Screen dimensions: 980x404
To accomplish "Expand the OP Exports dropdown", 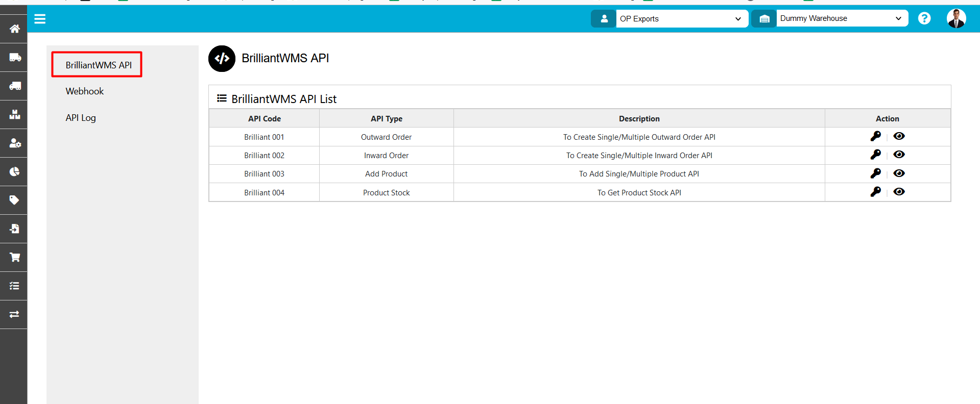I will pos(681,19).
